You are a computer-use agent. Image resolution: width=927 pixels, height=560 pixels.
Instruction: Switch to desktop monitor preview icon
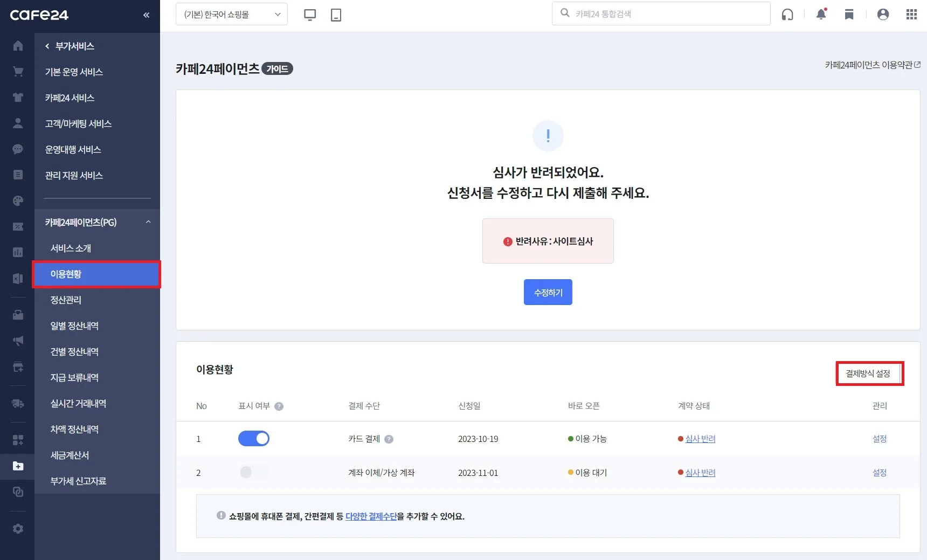(310, 15)
